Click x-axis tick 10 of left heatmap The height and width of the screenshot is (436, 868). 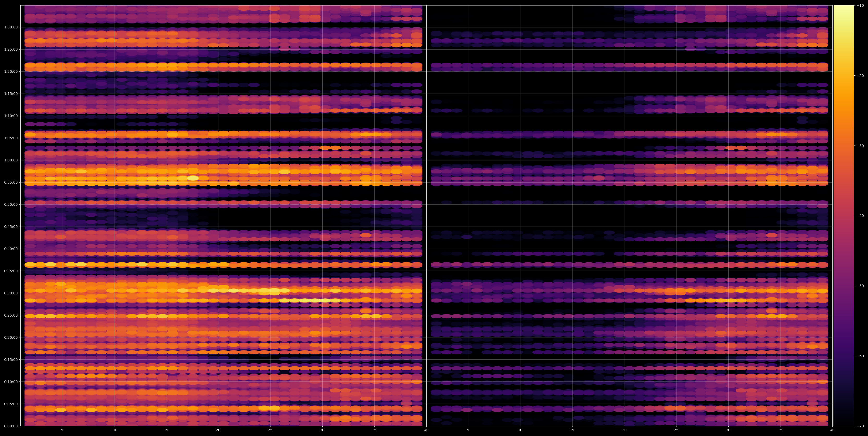(114, 430)
